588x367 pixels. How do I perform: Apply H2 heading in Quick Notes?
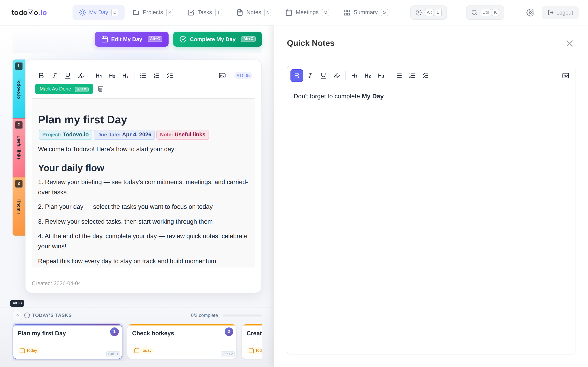[368, 76]
